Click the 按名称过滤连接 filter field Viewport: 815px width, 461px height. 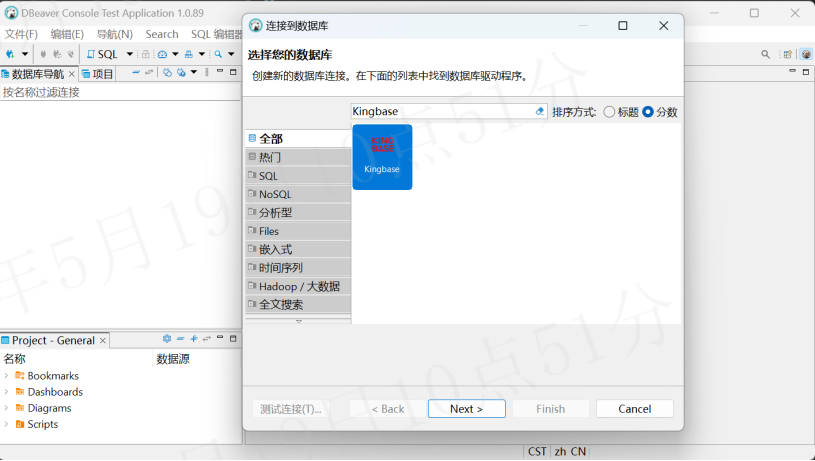(x=120, y=93)
